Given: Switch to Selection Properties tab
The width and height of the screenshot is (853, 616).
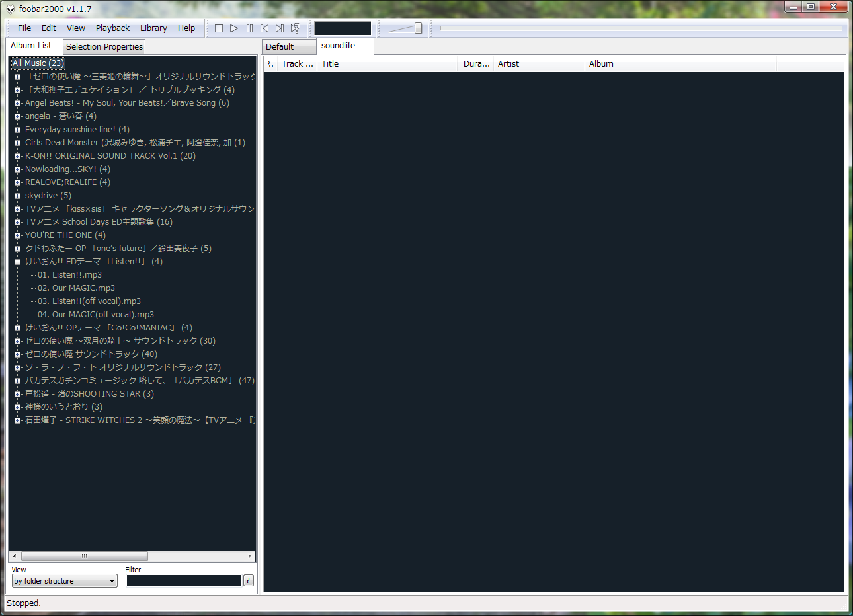Looking at the screenshot, I should (x=104, y=47).
